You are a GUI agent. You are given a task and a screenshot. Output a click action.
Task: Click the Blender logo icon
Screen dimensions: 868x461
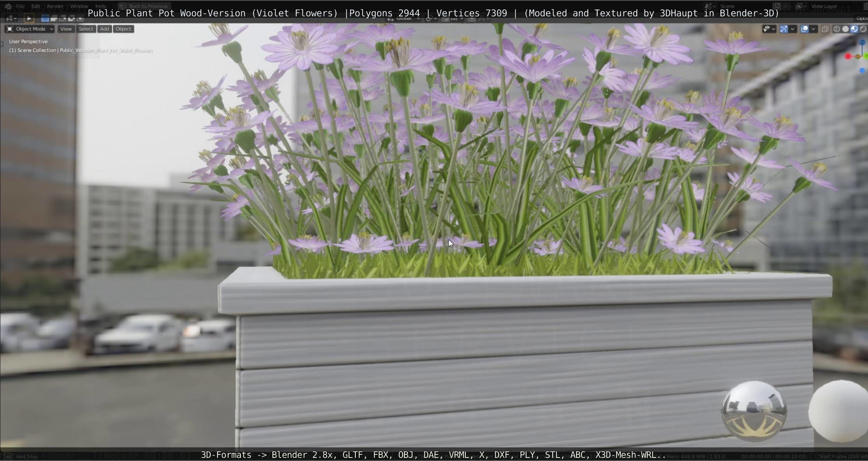point(8,6)
